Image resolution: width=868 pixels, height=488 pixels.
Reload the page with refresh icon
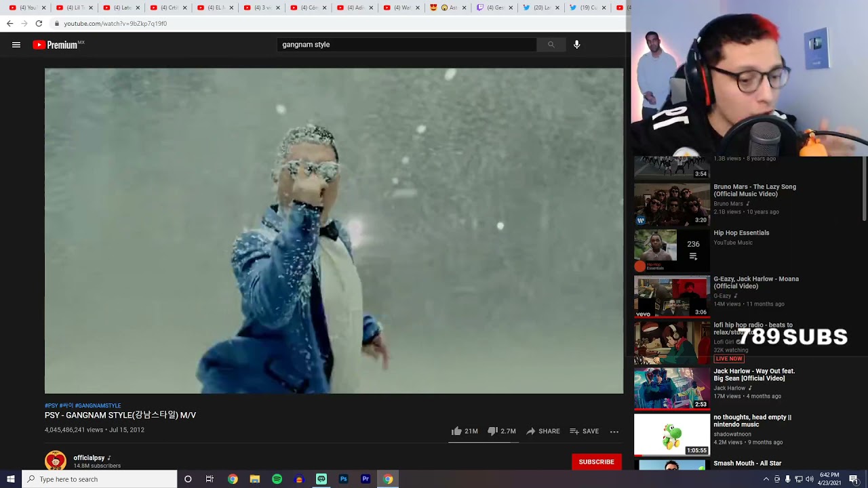click(39, 23)
